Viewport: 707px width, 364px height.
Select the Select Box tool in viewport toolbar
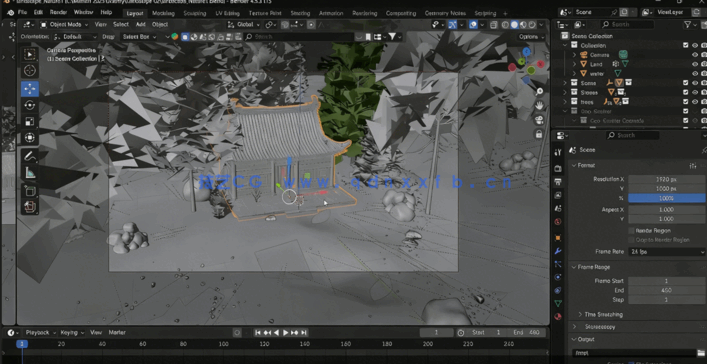(x=30, y=55)
